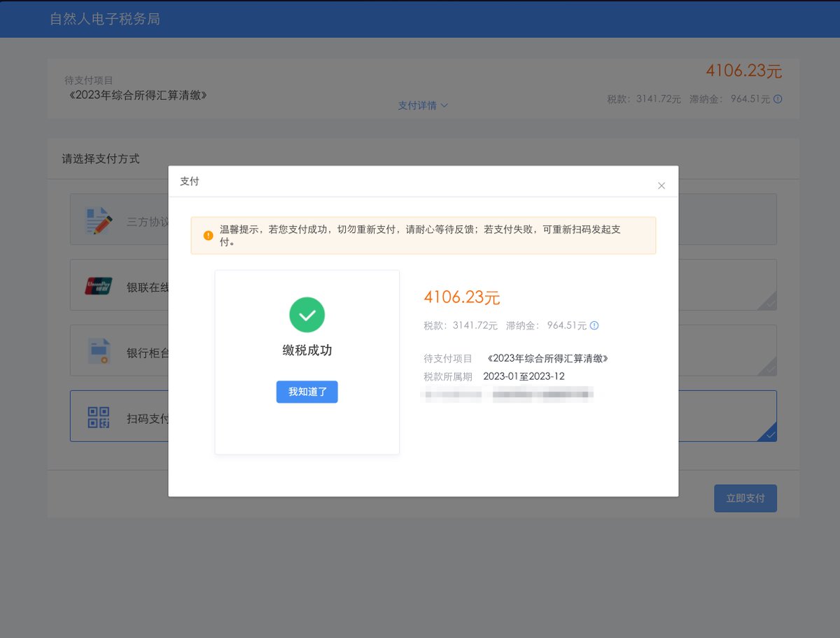
Task: Click the 自然人电子税务局 header title
Action: click(105, 19)
